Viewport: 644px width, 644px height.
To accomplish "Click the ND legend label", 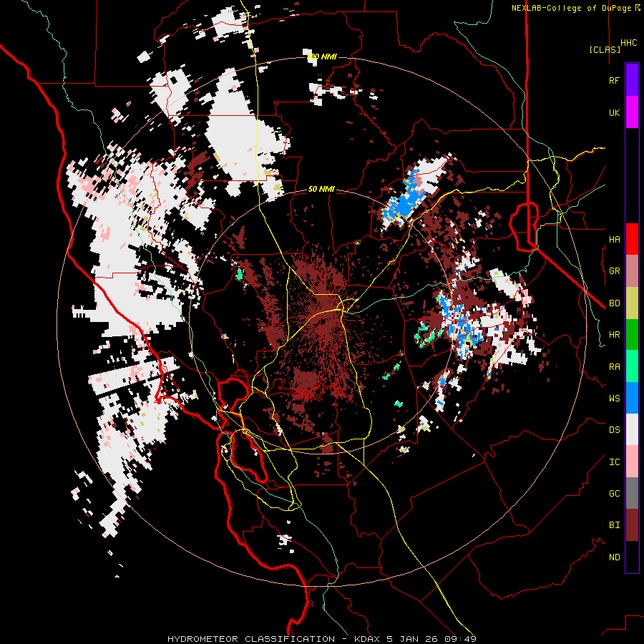I will pos(614,557).
